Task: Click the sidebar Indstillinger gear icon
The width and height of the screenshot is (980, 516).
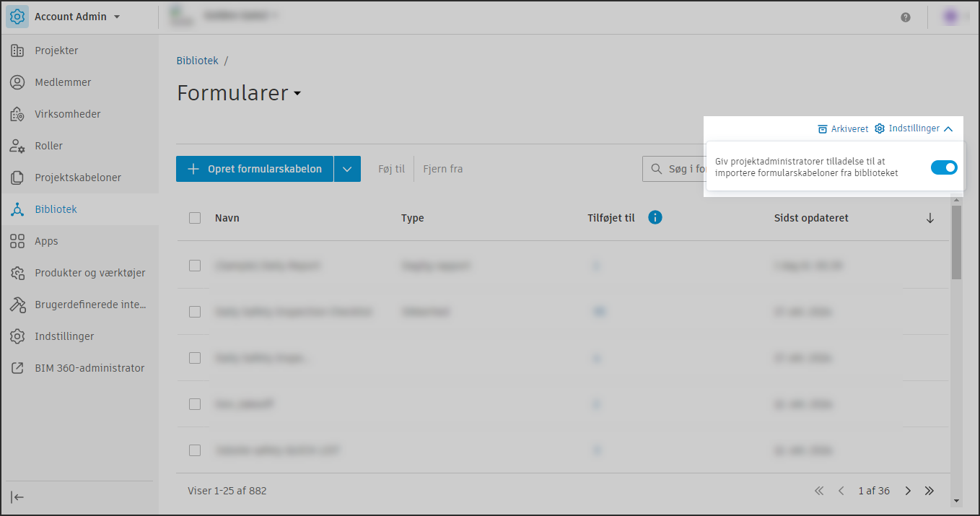Action: point(17,336)
